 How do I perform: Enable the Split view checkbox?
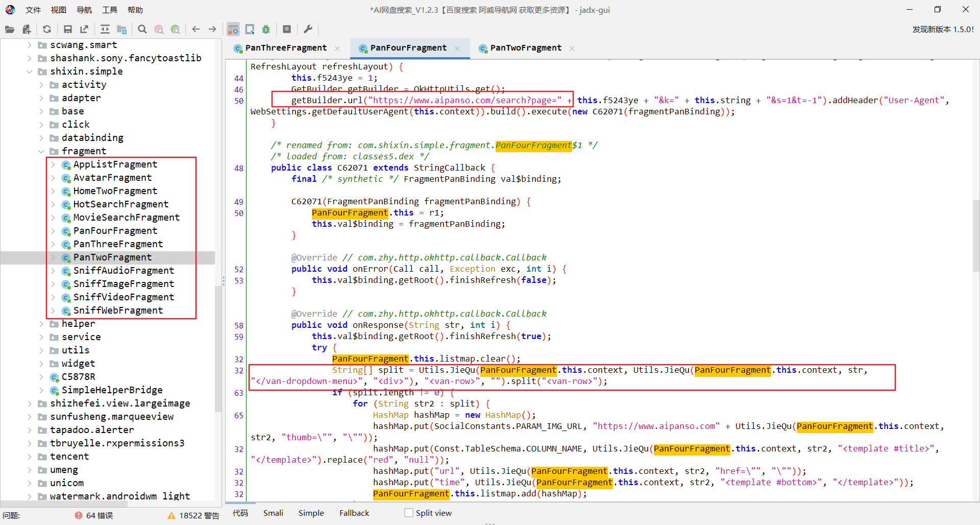[x=409, y=513]
